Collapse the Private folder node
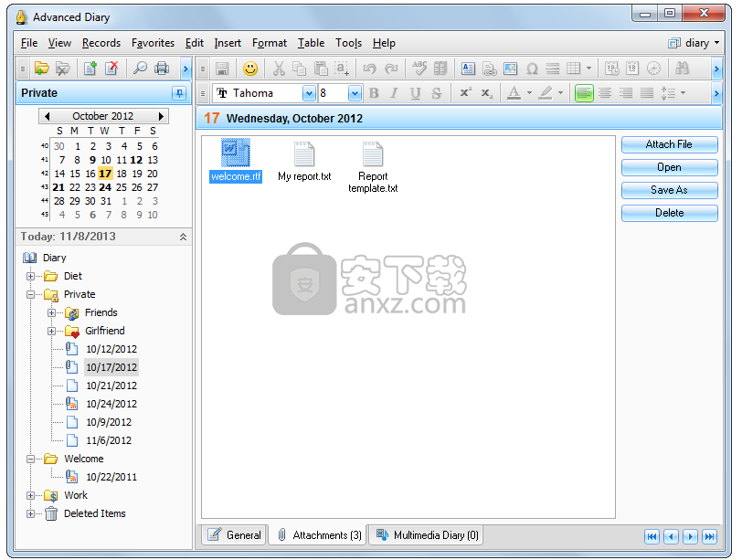This screenshot has height=560, width=742. click(x=31, y=295)
